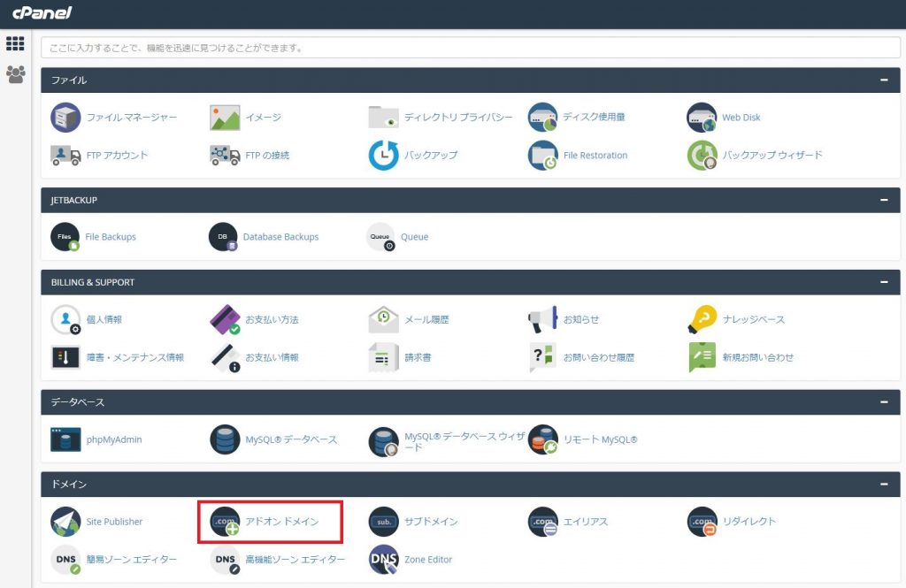Open the File Backups text link
906x588 pixels.
[111, 237]
